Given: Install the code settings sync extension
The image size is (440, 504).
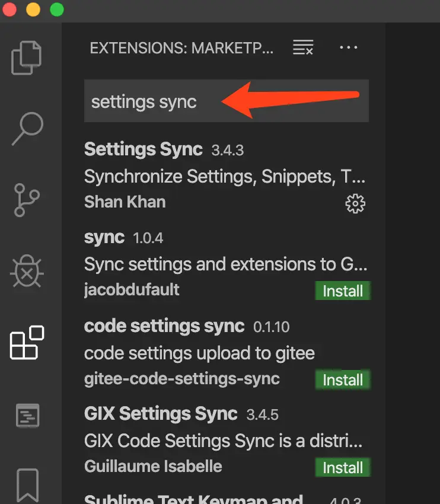Looking at the screenshot, I should click(343, 379).
